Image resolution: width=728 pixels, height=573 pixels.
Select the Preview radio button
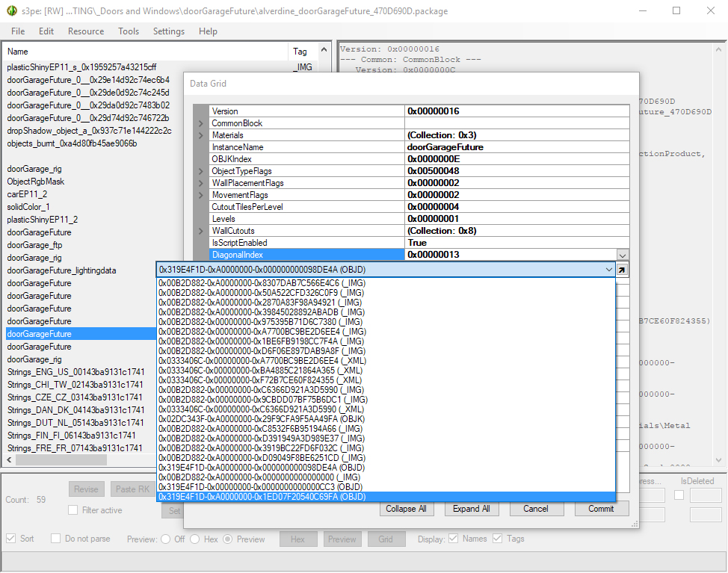[227, 539]
